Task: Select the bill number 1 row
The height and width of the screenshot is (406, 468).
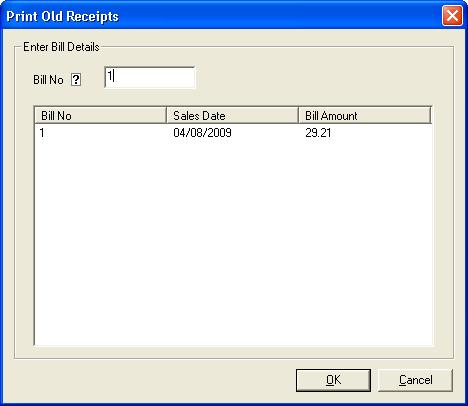Action: 233,133
